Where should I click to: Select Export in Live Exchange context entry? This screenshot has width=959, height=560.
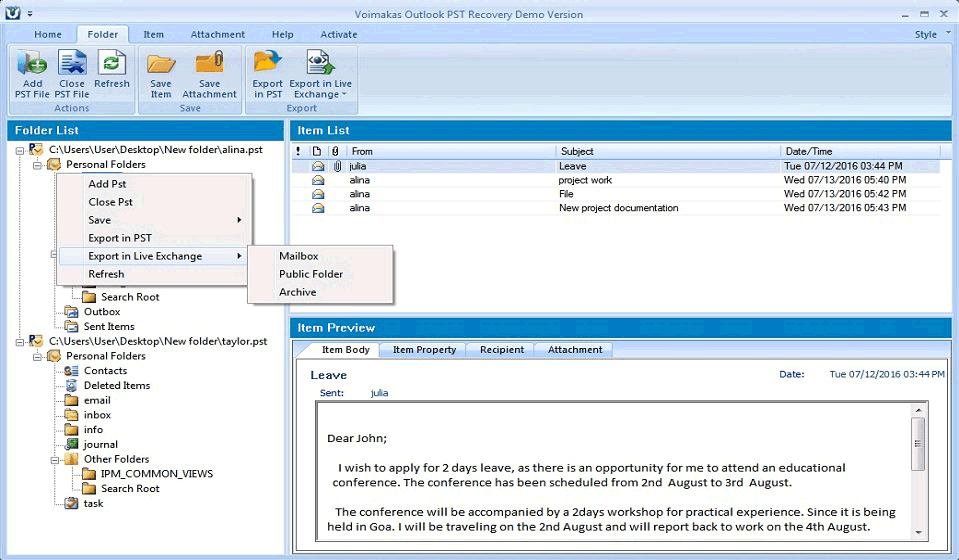tap(154, 256)
